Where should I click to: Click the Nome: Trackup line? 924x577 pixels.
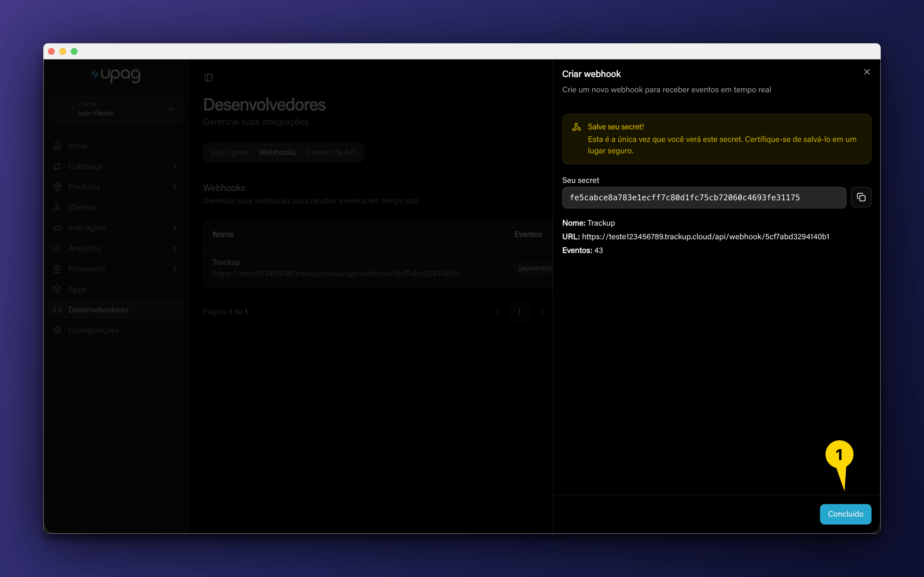coord(589,223)
